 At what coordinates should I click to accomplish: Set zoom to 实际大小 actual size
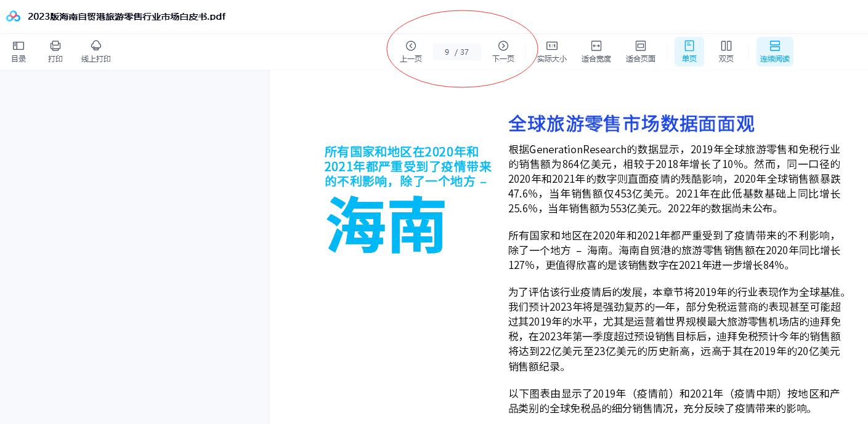tap(551, 51)
